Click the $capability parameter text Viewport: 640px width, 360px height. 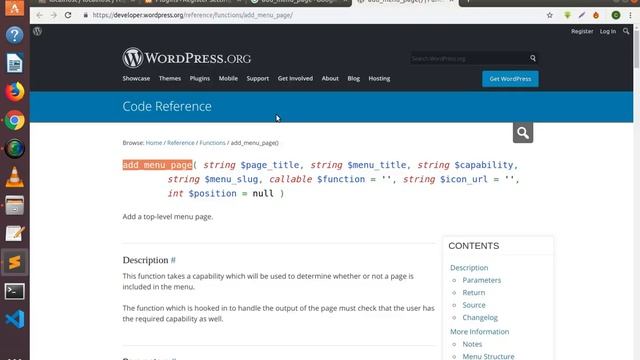[484, 165]
